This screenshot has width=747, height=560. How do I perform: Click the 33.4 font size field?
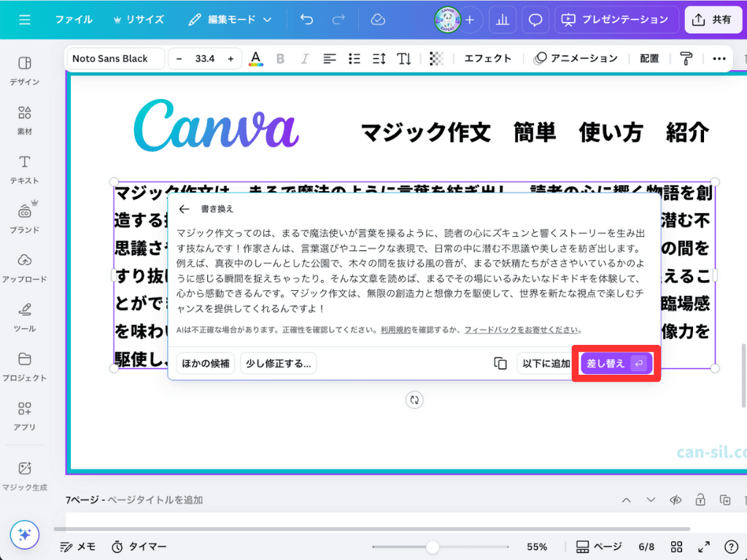205,58
